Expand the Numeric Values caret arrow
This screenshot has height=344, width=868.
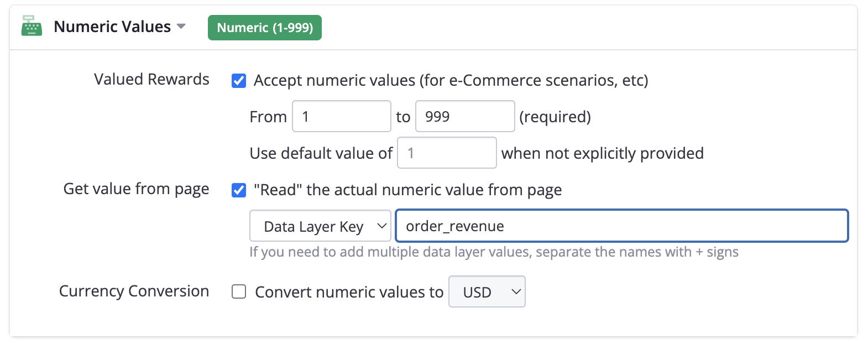point(181,27)
